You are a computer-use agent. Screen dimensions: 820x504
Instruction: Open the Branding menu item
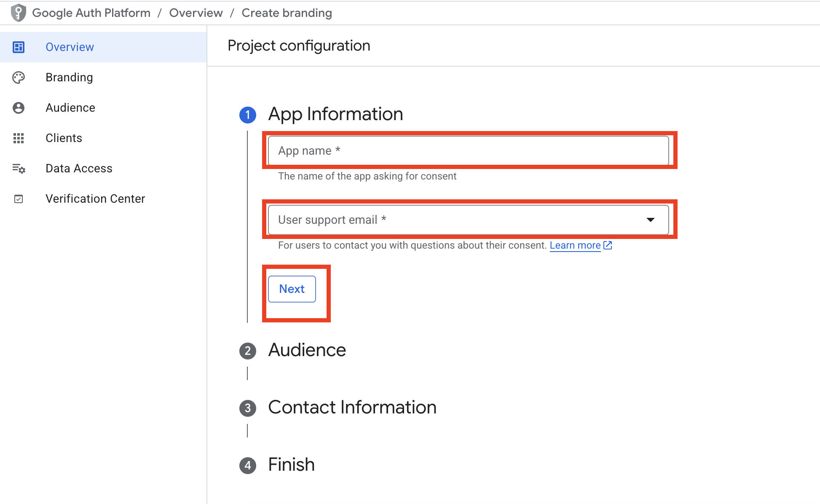click(69, 78)
